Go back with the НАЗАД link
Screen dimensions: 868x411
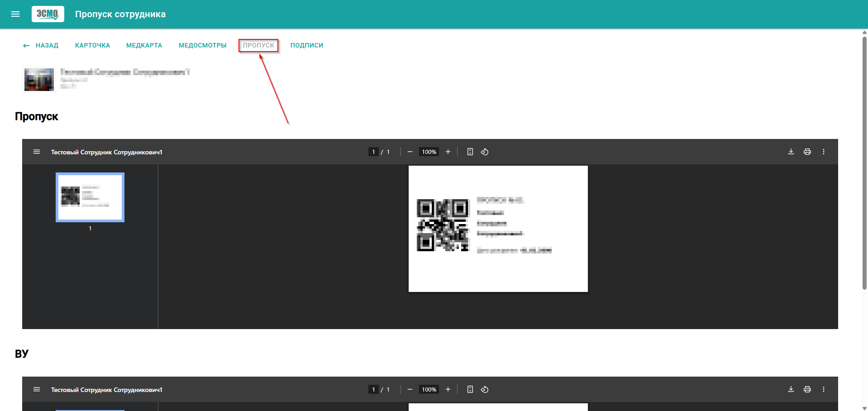tap(41, 45)
